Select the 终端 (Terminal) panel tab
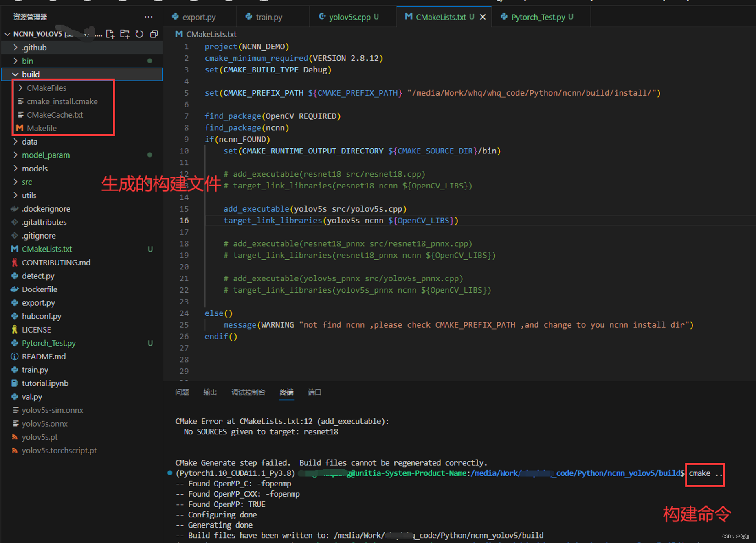 click(287, 392)
